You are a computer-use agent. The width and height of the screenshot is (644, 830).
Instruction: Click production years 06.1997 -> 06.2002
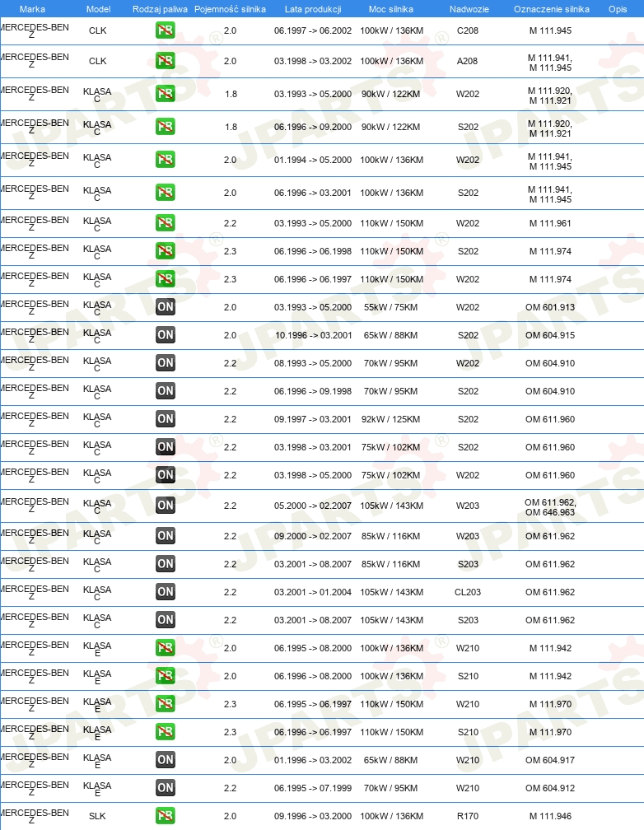(313, 30)
